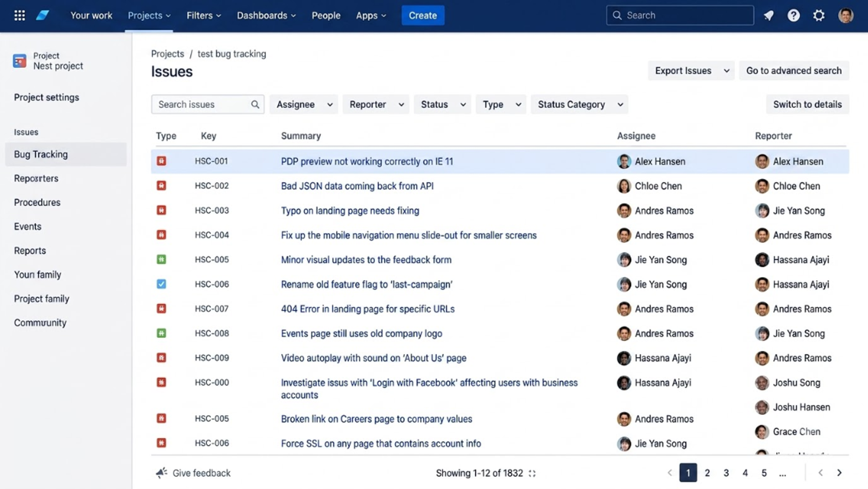Open the Assignee filter dropdown

304,104
